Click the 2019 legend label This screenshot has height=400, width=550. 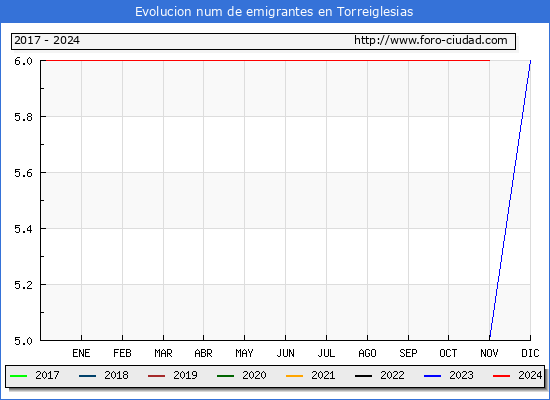186,375
